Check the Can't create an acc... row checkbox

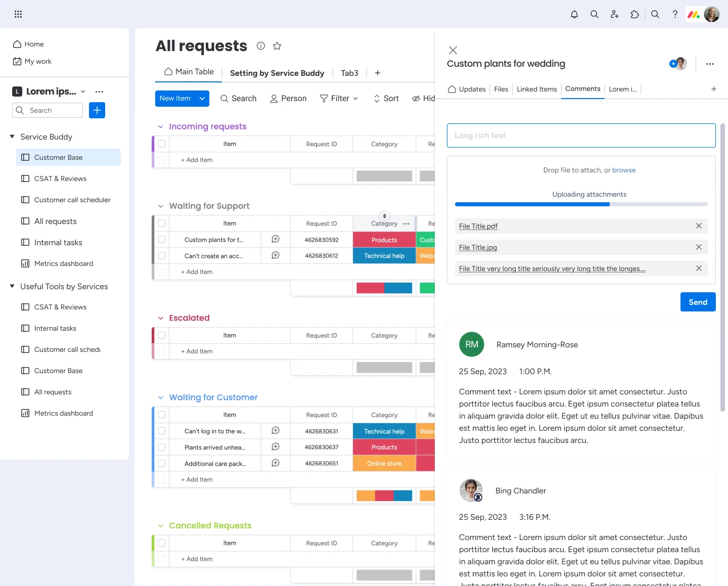pos(162,256)
